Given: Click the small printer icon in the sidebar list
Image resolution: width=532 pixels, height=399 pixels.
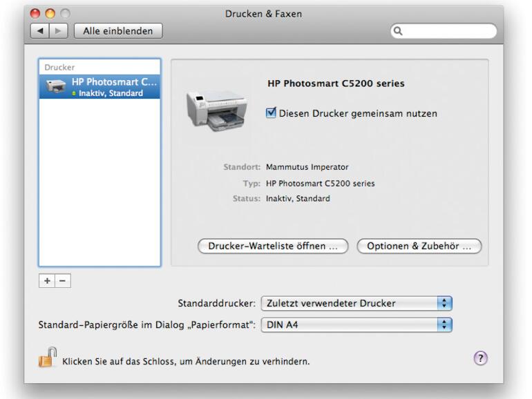Looking at the screenshot, I should 54,87.
